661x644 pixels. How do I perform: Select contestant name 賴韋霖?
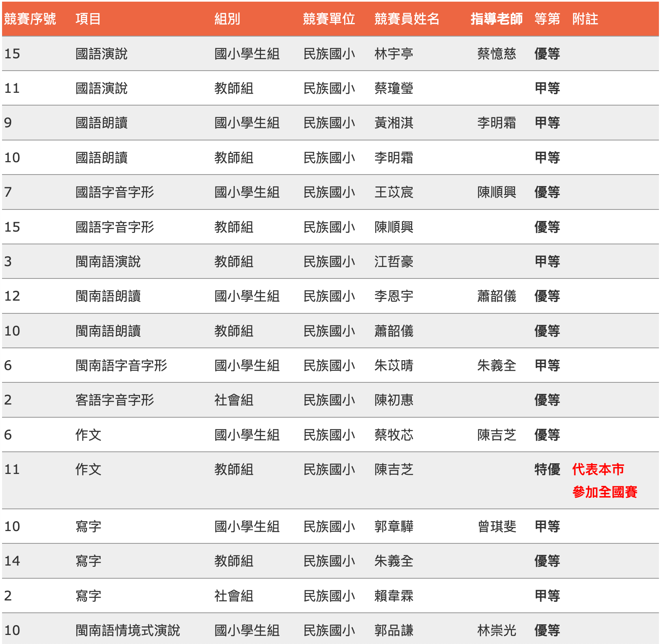[393, 596]
